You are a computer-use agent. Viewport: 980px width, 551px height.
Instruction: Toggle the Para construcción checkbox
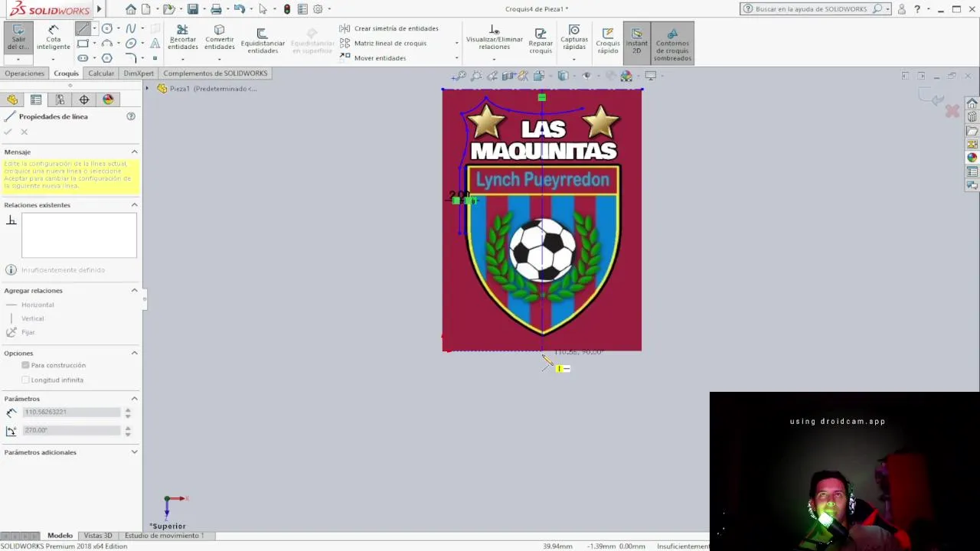[25, 365]
